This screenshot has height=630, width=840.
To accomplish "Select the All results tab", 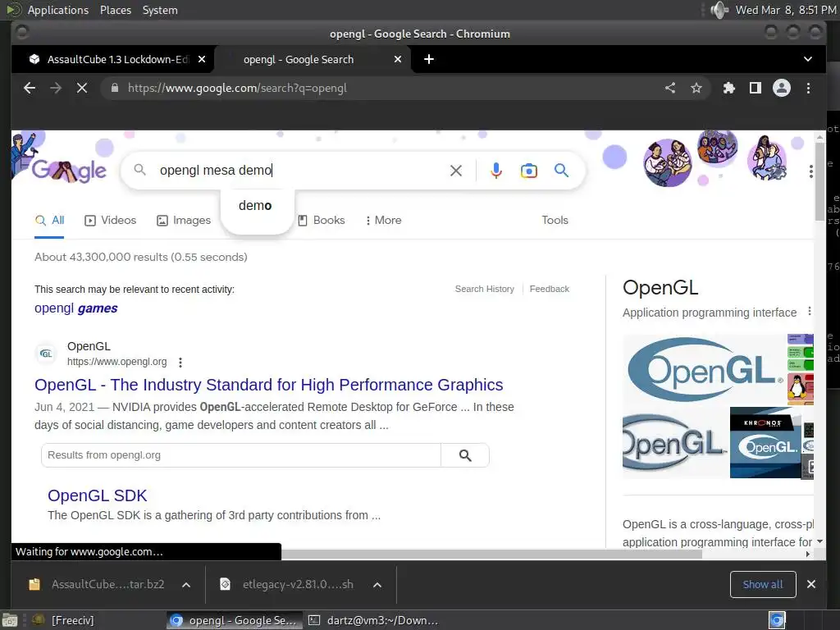I will tap(49, 220).
